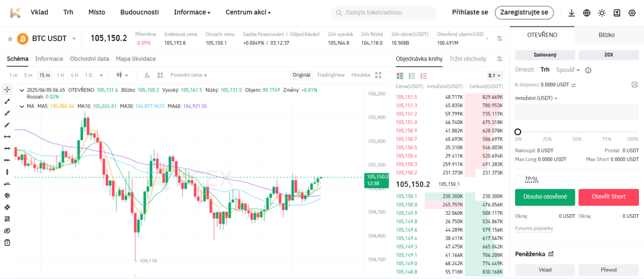Open the indicators (fx) menu
644x279 pixels.
coord(147,75)
